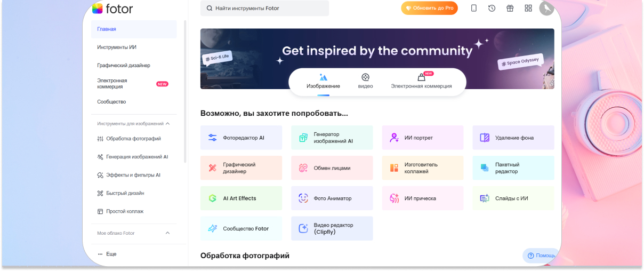Click the Пакетный редактор icon
The image size is (644, 271).
(x=485, y=168)
